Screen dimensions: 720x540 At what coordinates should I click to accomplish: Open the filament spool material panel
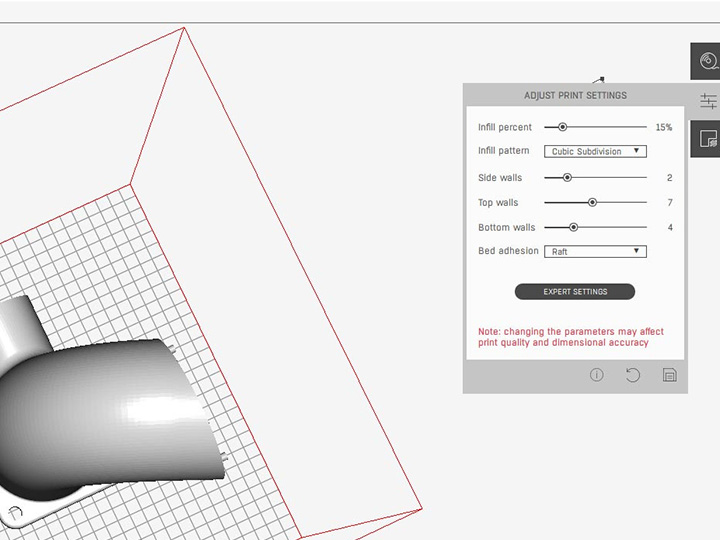(x=708, y=61)
